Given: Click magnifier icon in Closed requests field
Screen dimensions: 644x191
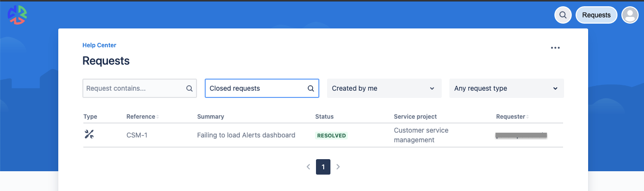Looking at the screenshot, I should pyautogui.click(x=311, y=89).
